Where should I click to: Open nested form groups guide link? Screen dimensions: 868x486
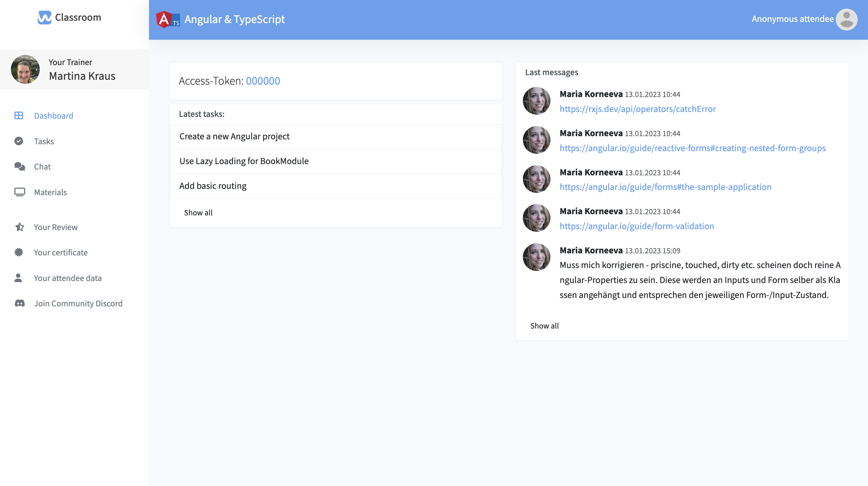pos(693,148)
